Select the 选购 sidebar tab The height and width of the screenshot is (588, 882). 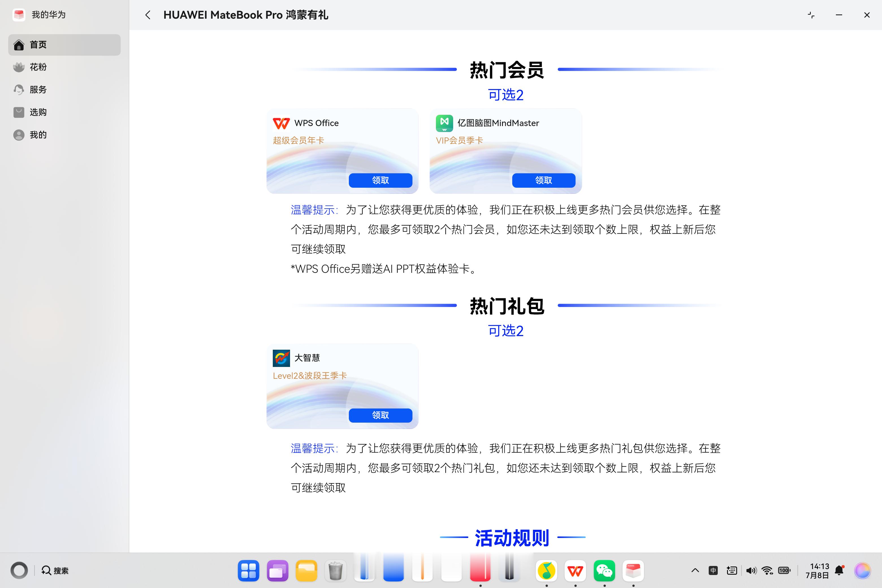coord(64,112)
